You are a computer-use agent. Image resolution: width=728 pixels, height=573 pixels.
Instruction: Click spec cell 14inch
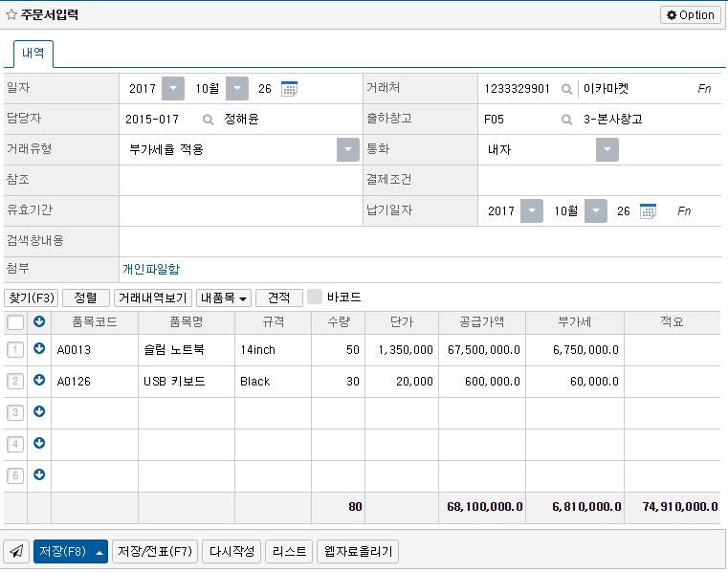coord(273,350)
